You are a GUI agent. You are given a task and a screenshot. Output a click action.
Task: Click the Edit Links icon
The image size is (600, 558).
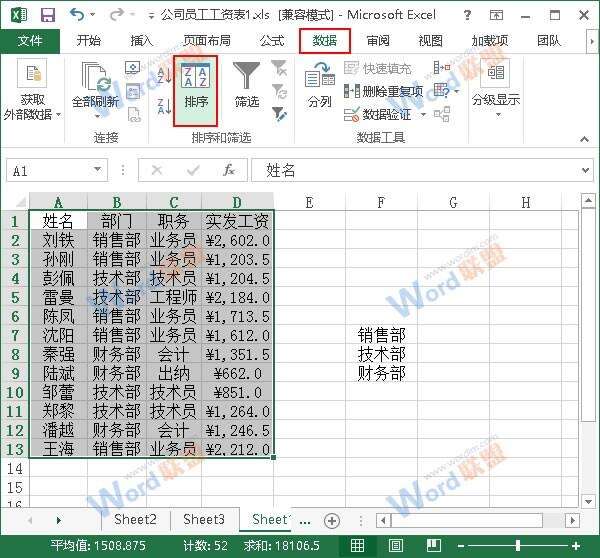point(134,114)
